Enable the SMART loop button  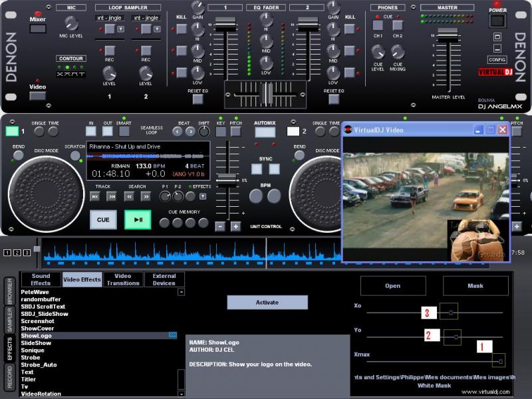pyautogui.click(x=124, y=131)
